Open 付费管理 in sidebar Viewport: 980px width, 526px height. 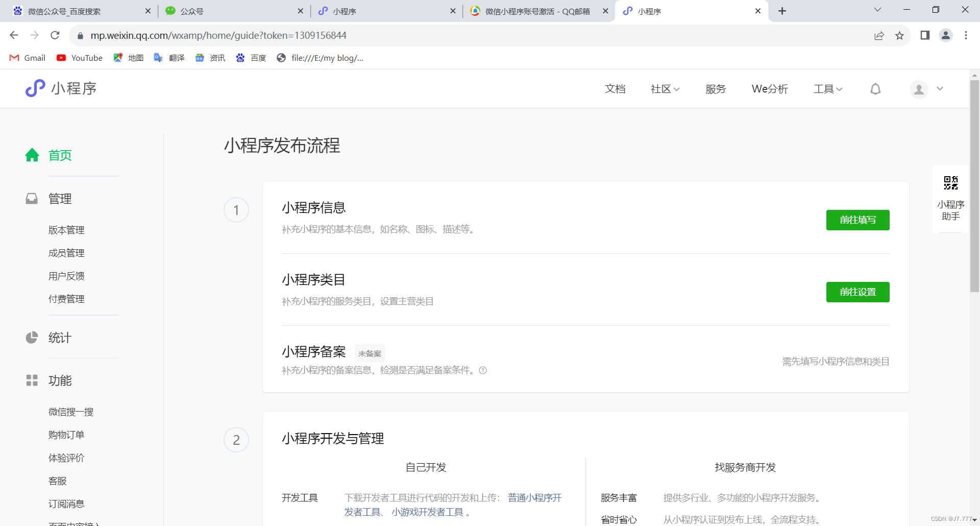point(66,299)
